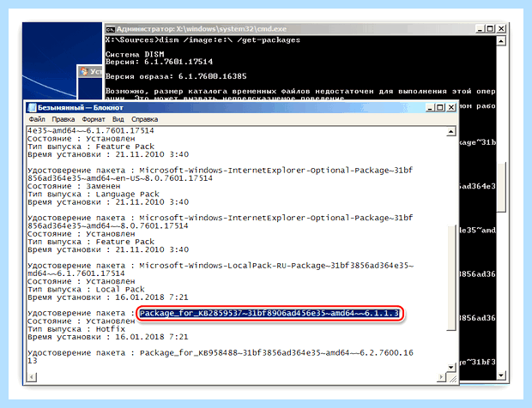Viewport: 532px width, 408px height.
Task: Click 'Версия образа: 6.1.7600.16385' in cmd
Action: pos(176,76)
